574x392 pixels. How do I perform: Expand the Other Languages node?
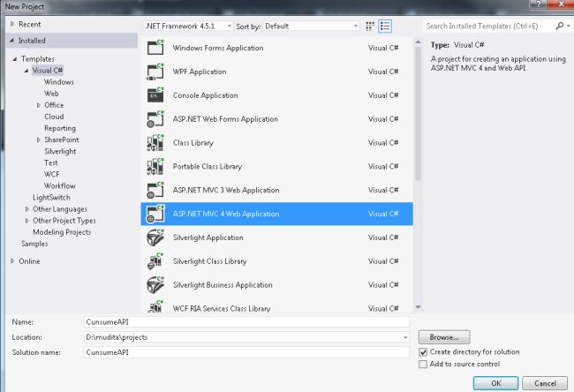pos(26,209)
